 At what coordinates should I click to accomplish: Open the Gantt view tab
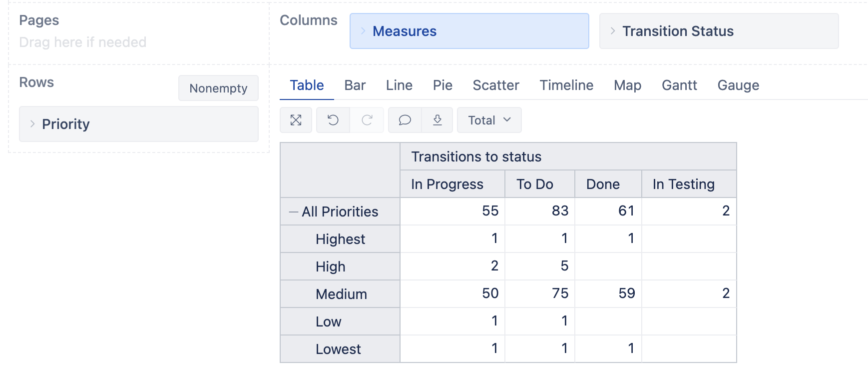(679, 85)
